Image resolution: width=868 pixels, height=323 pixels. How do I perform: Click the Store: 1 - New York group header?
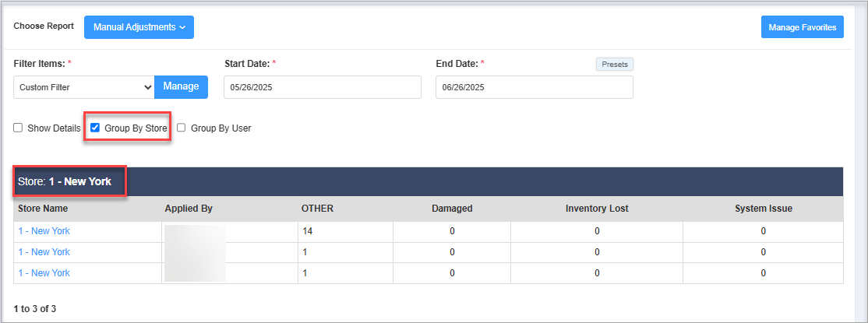pos(65,181)
